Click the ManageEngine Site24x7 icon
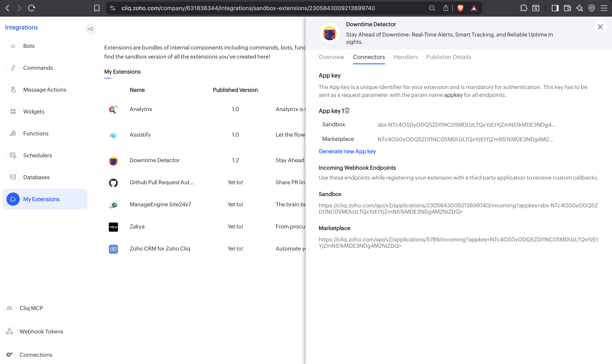The height and width of the screenshot is (364, 612). pos(113,204)
